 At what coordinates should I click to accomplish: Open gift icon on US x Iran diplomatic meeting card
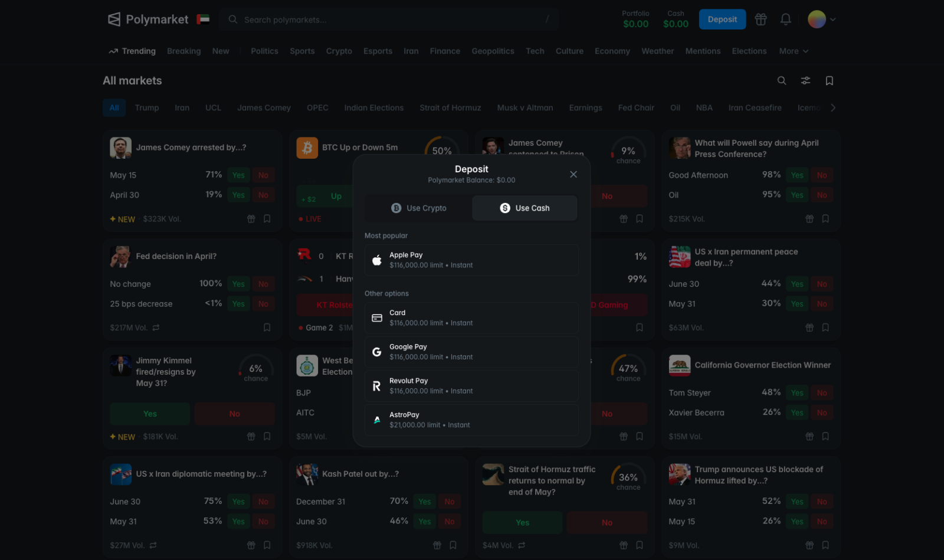coord(251,545)
